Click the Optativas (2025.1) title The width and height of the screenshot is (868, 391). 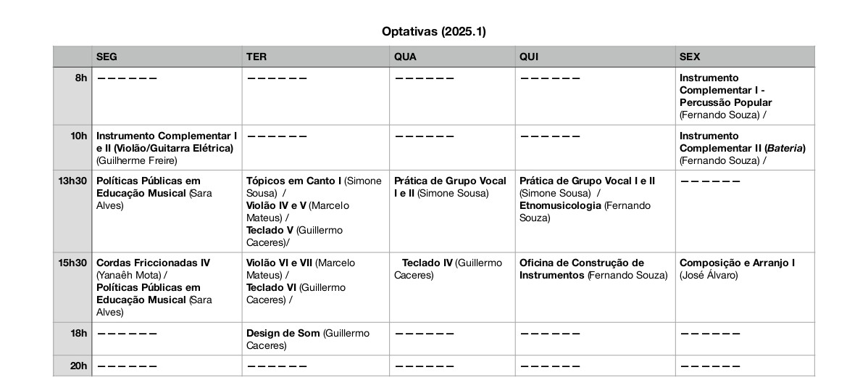click(433, 31)
